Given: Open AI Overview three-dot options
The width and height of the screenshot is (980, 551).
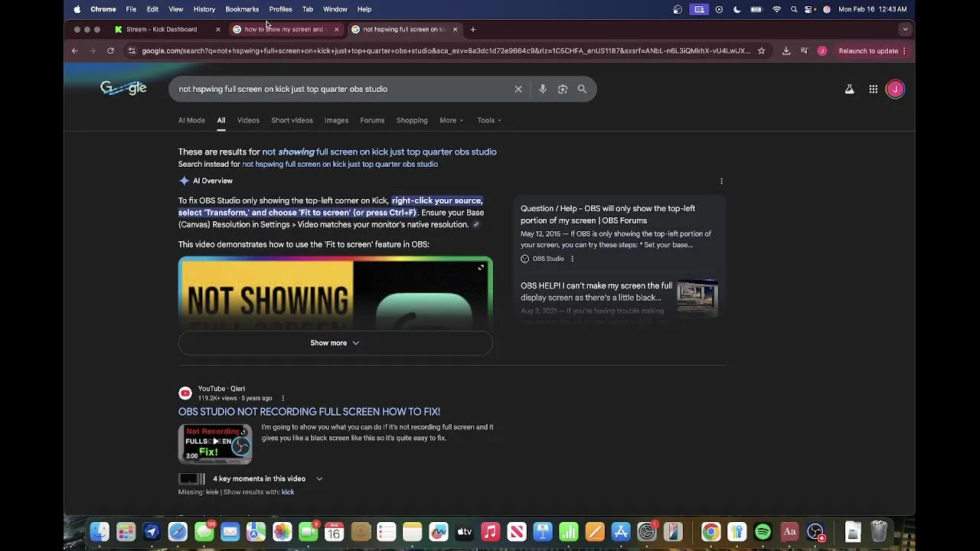Looking at the screenshot, I should coord(721,181).
